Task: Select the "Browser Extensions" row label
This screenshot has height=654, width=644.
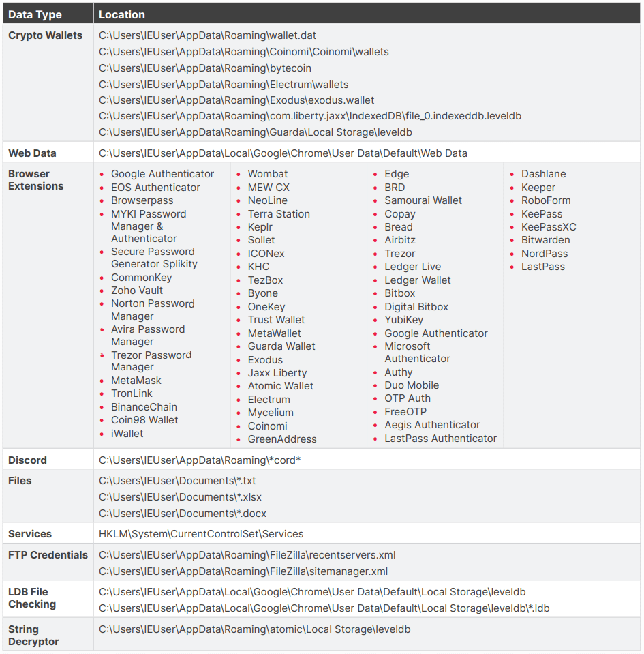Action: [35, 180]
